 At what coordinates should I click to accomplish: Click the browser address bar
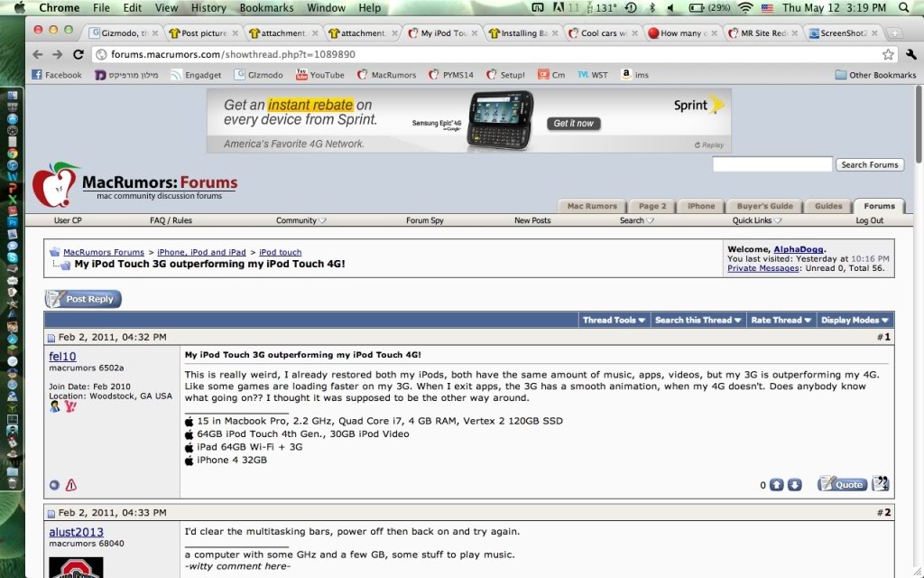tap(494, 54)
